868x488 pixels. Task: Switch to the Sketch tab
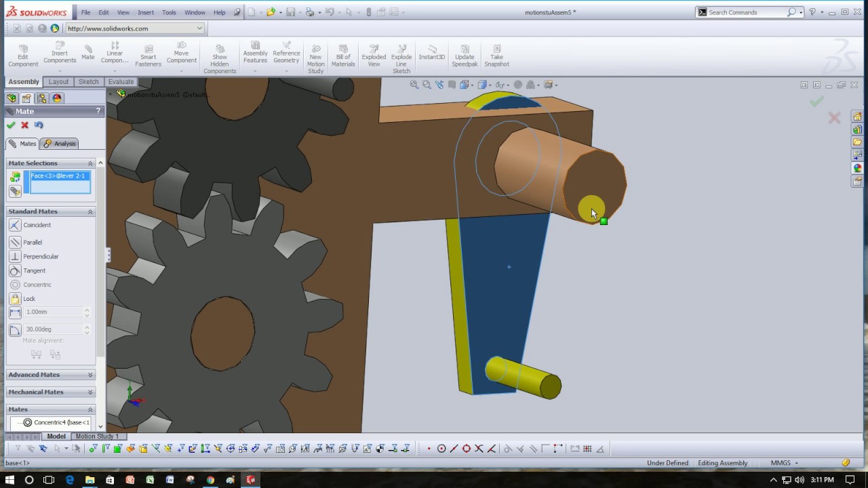pos(88,81)
